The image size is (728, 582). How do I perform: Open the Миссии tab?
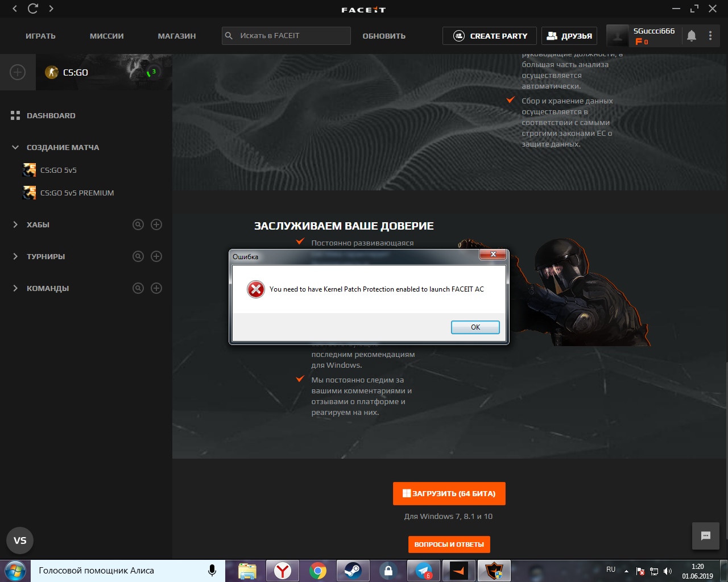106,36
